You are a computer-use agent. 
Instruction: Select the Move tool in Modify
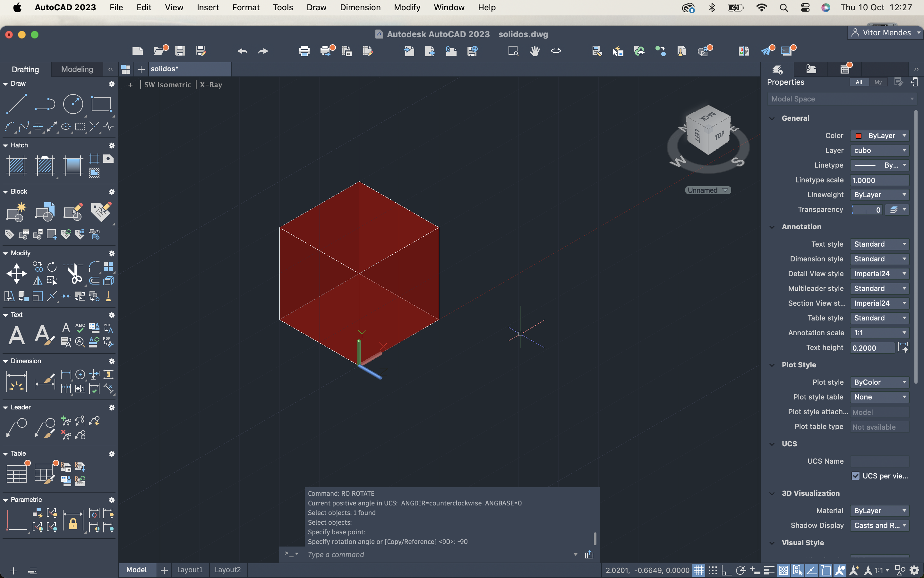click(16, 273)
